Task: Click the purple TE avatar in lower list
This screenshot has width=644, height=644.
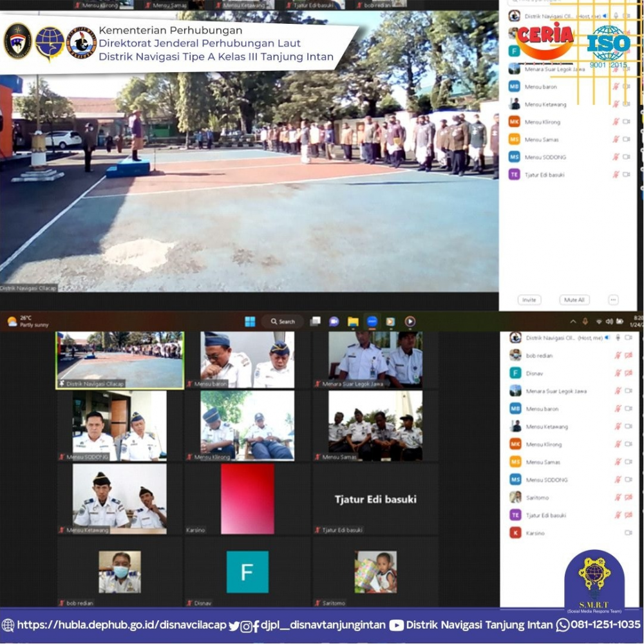Action: [x=515, y=515]
